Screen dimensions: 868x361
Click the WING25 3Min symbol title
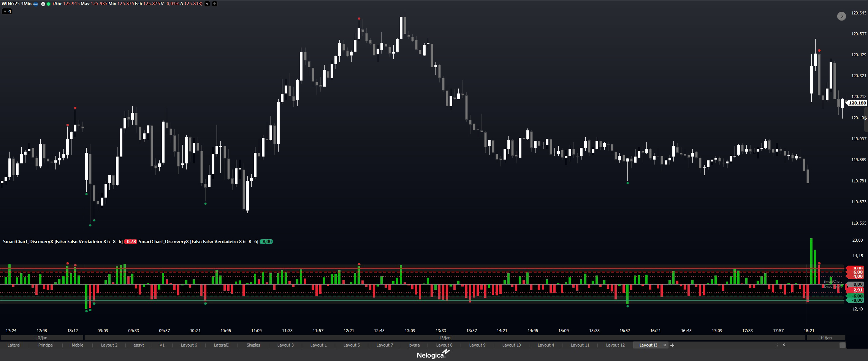pyautogui.click(x=17, y=4)
